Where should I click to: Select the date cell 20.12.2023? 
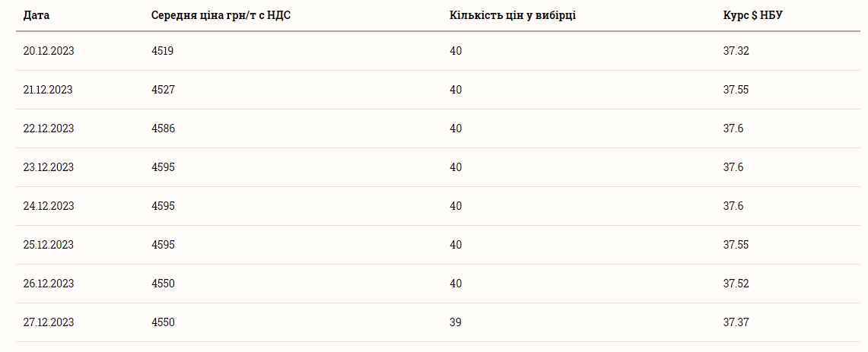[49, 51]
